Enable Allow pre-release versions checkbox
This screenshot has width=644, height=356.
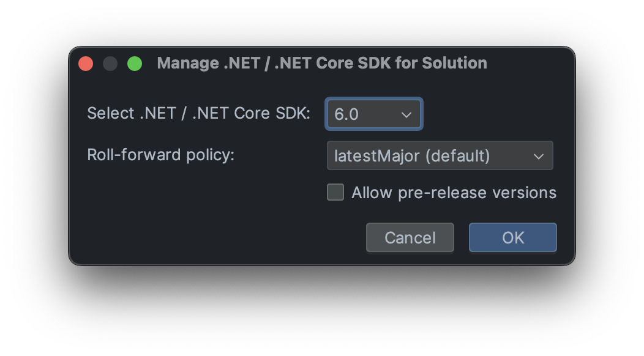point(335,193)
